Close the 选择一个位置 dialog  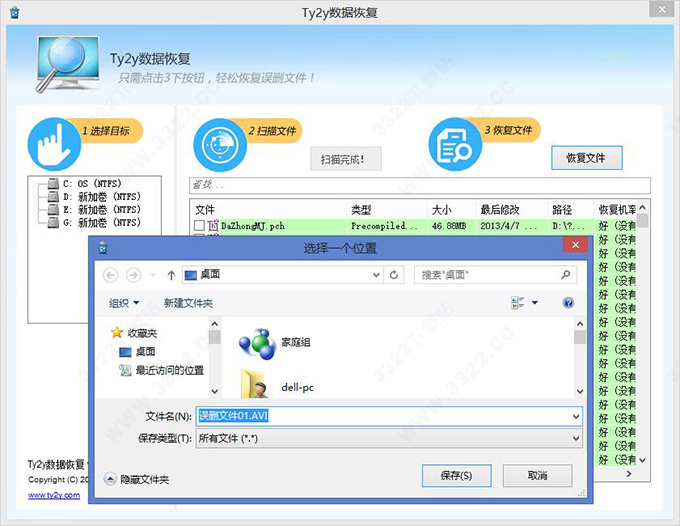(575, 245)
